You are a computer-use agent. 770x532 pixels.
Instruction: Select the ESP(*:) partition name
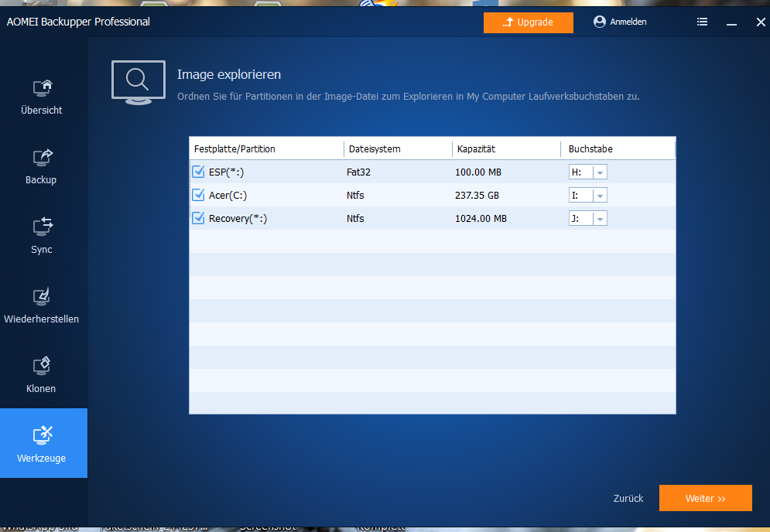pyautogui.click(x=227, y=172)
